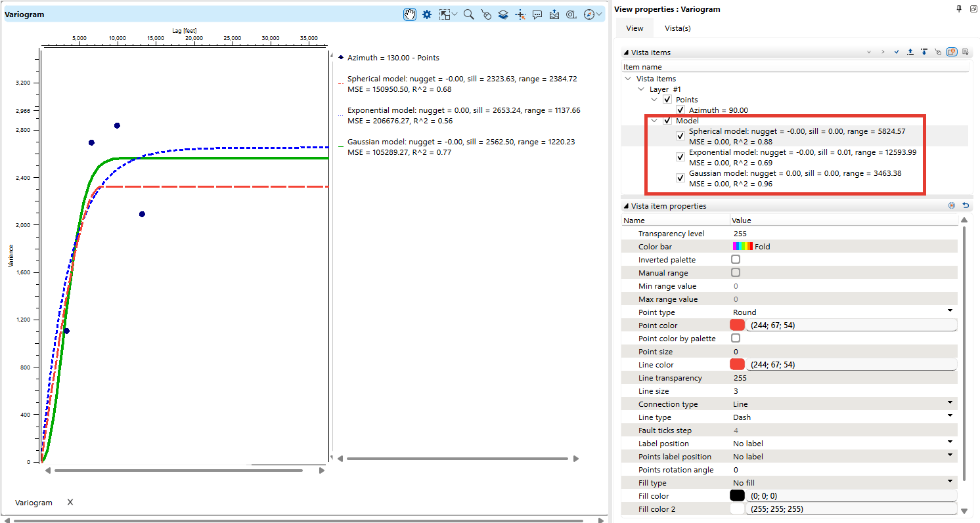Select the pan hand tool in the toolbar
Image resolution: width=980 pixels, height=523 pixels.
(409, 14)
